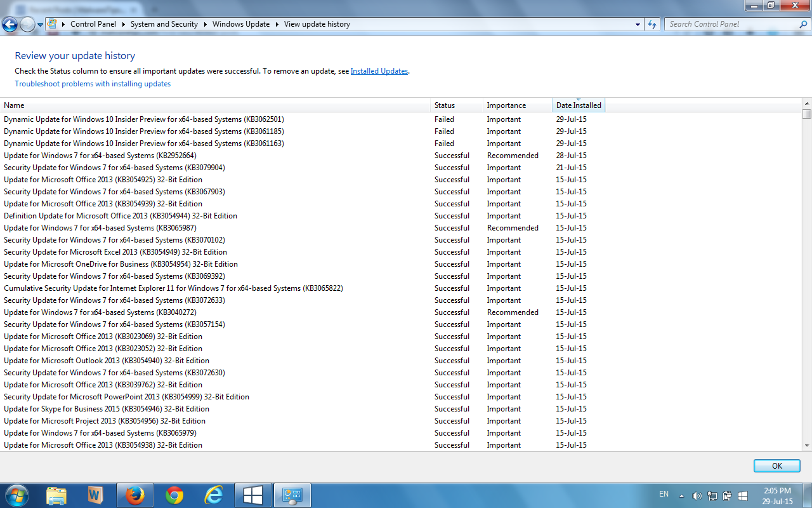The height and width of the screenshot is (508, 812).
Task: Click the Get Windows 10 tray icon
Action: [x=743, y=495]
